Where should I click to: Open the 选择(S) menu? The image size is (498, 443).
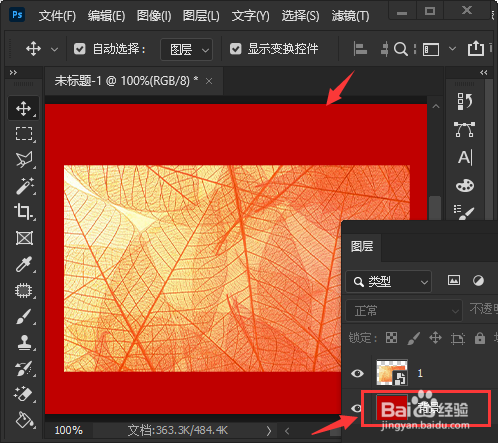click(x=300, y=16)
